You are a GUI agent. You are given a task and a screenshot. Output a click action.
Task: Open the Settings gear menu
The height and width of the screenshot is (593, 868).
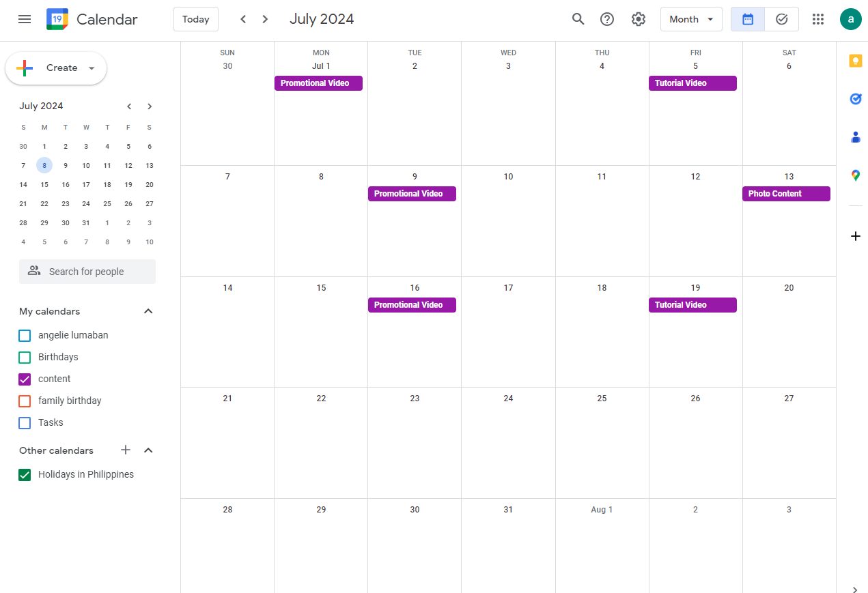point(639,19)
